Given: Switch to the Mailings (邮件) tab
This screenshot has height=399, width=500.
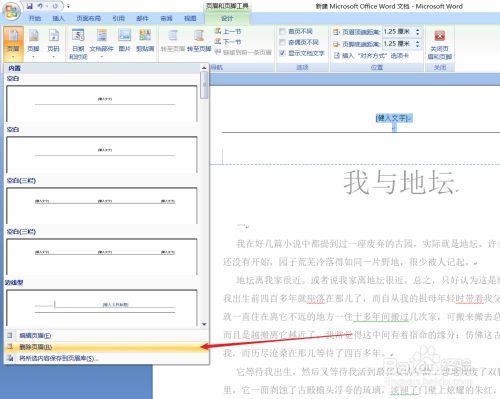Looking at the screenshot, I should pyautogui.click(x=142, y=18).
